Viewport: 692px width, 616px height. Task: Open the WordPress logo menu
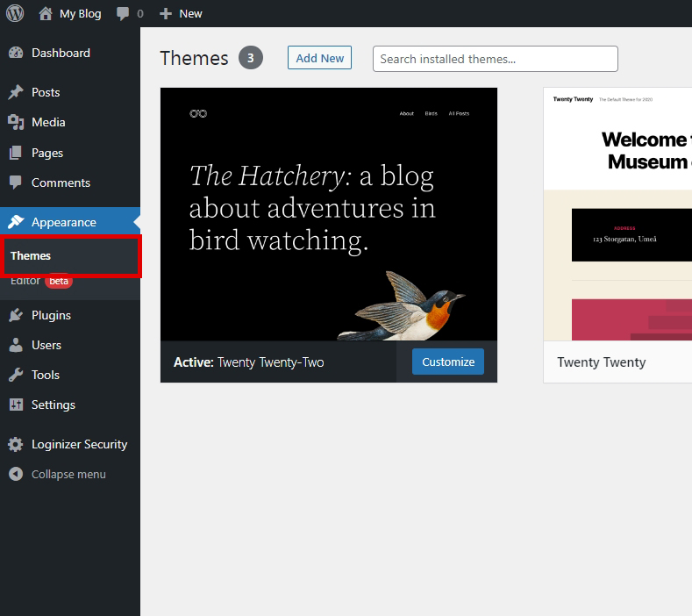click(x=15, y=13)
